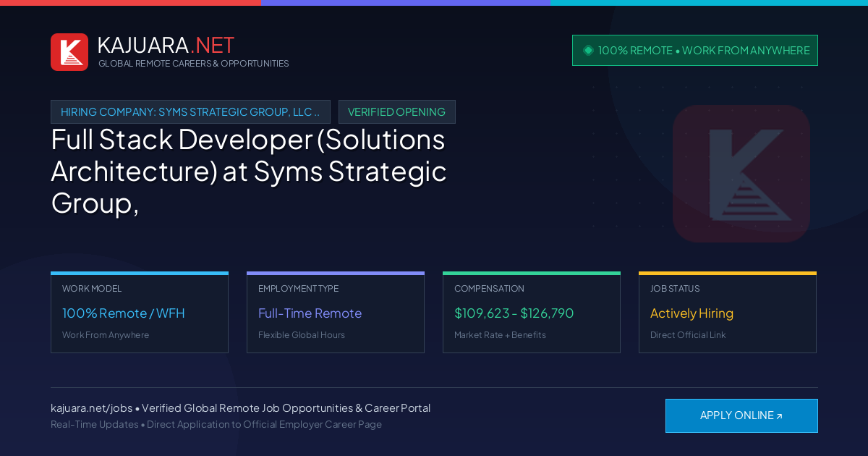This screenshot has width=868, height=456.
Task: Click the 100% Remote Work From Anywhere badge
Action: [x=695, y=50]
